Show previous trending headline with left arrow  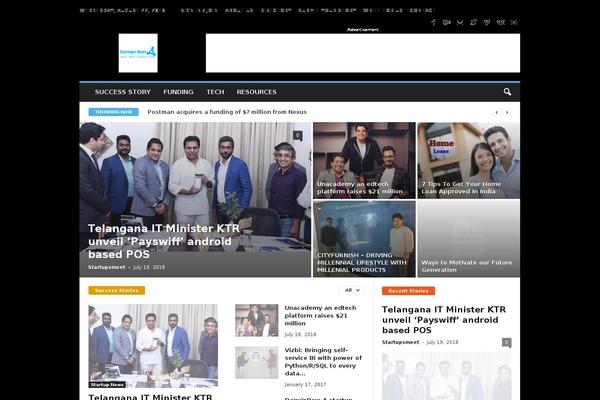[x=497, y=113]
